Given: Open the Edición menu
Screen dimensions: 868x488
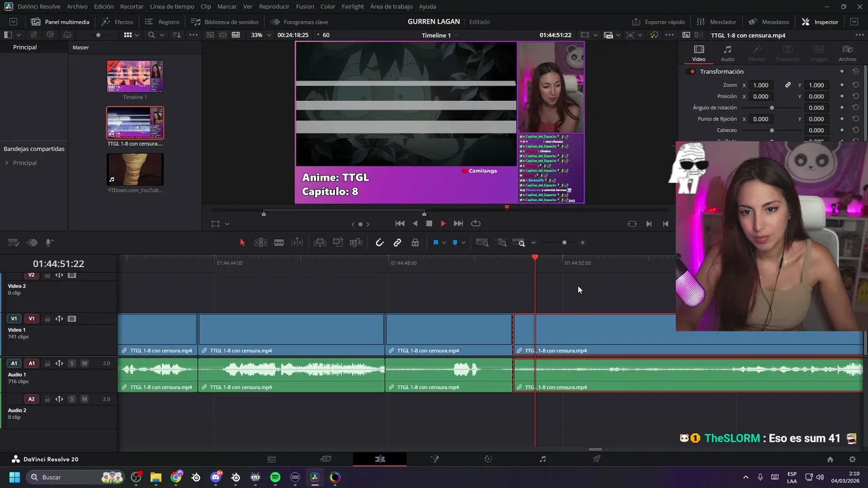Looking at the screenshot, I should 104,6.
